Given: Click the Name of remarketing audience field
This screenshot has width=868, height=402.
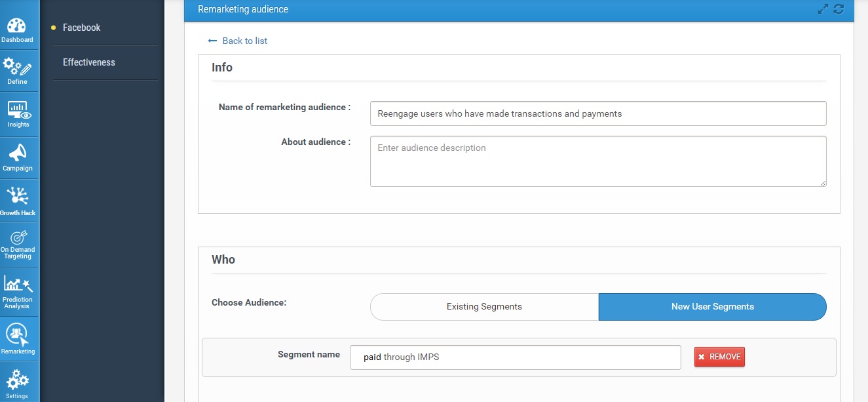Looking at the screenshot, I should click(597, 113).
